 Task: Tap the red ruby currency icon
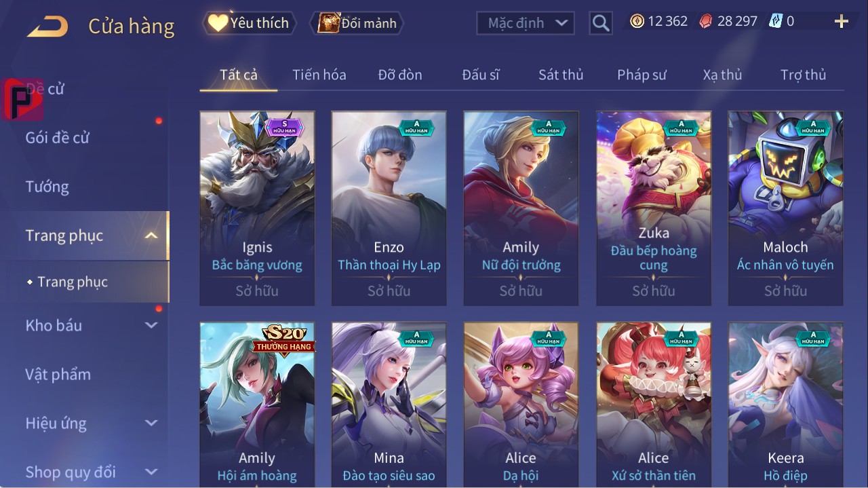click(706, 21)
